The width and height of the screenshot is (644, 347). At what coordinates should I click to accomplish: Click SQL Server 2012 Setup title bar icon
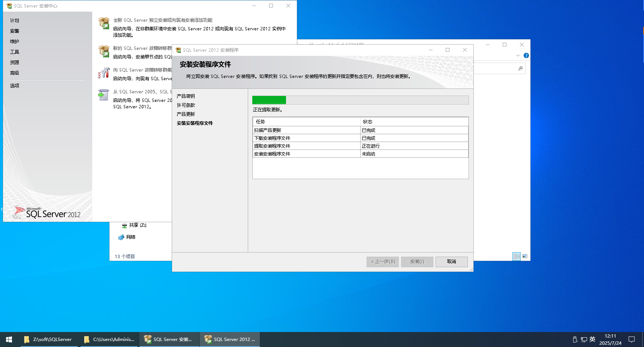coord(178,50)
